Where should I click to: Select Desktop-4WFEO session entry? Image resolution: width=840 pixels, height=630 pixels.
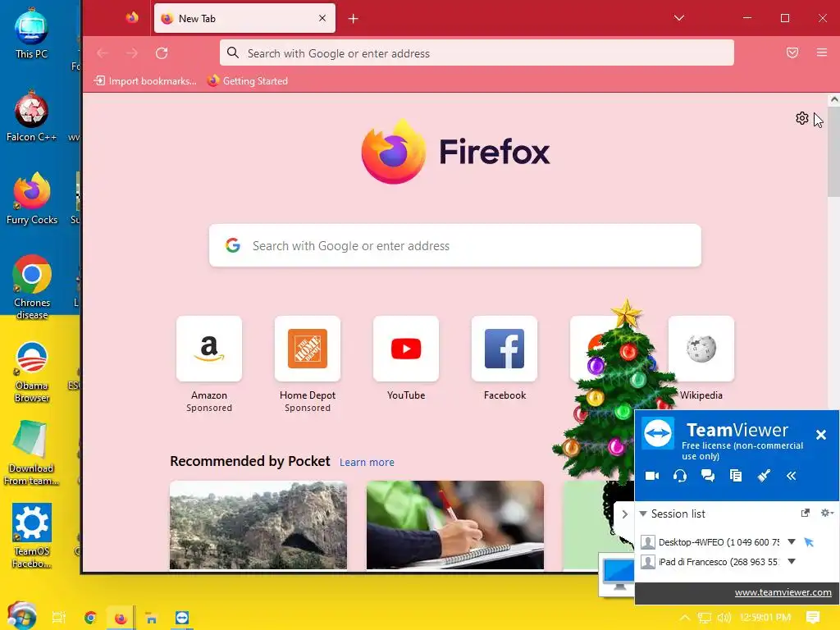pos(710,542)
